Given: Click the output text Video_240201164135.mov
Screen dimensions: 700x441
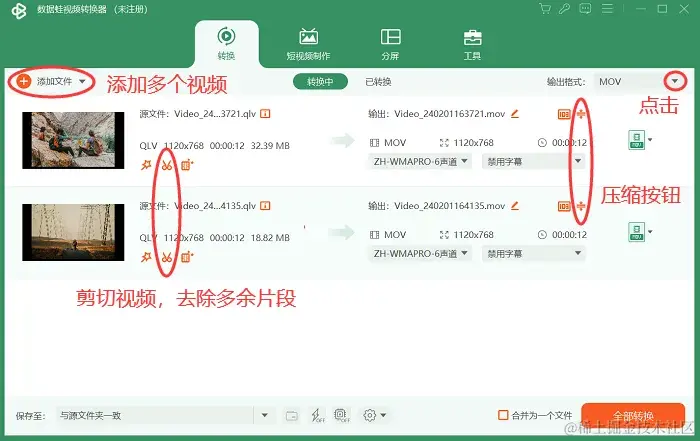Looking at the screenshot, I should [x=450, y=206].
